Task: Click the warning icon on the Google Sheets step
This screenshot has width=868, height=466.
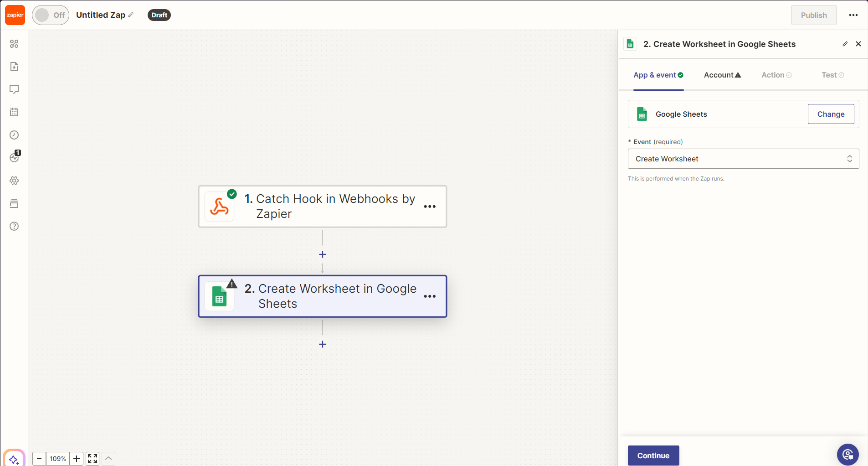Action: pyautogui.click(x=232, y=283)
